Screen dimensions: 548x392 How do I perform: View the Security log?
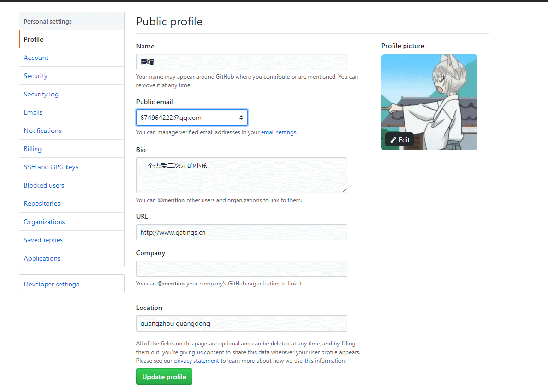point(41,94)
